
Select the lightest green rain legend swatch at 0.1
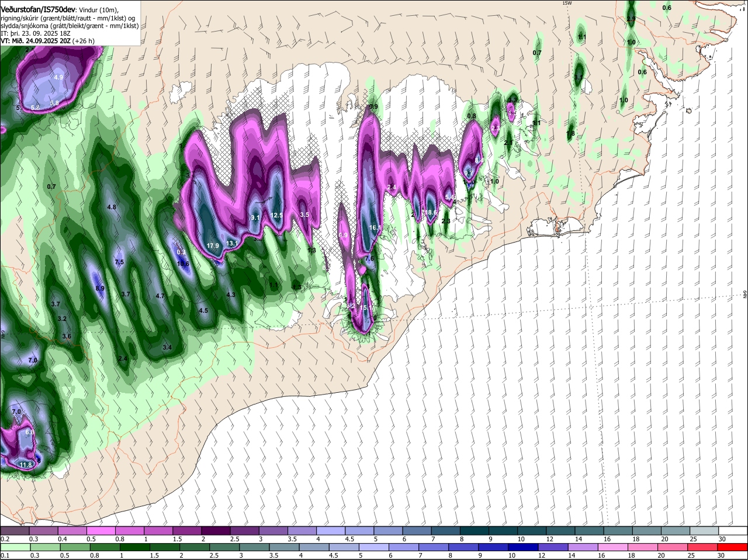tap(15, 547)
